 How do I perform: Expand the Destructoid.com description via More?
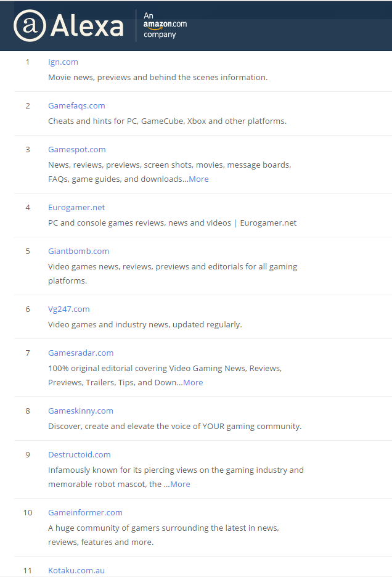point(180,484)
